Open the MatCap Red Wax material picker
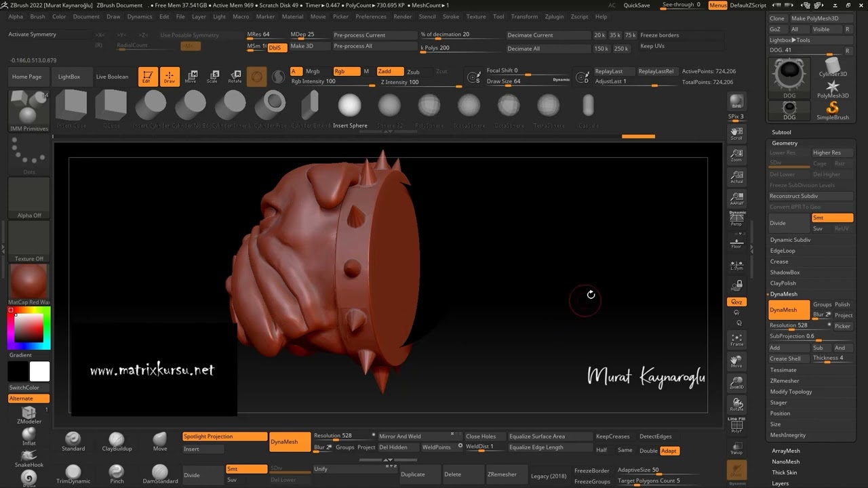The height and width of the screenshot is (488, 868). (x=29, y=284)
